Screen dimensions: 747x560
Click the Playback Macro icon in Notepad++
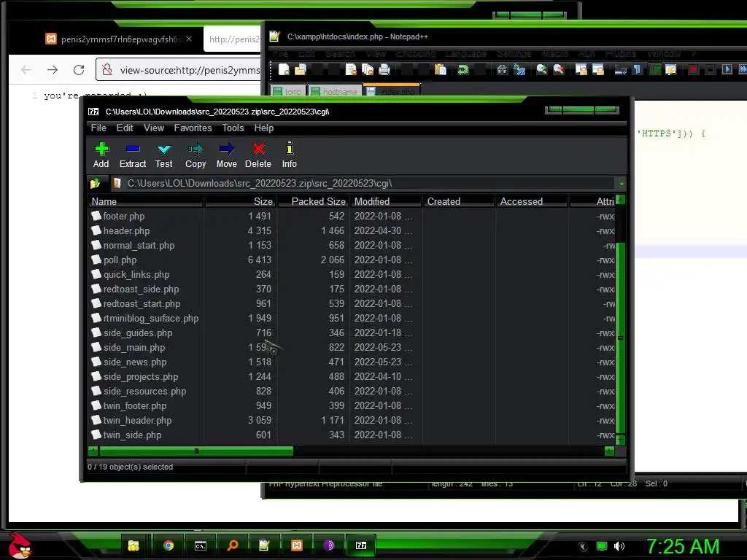727,69
